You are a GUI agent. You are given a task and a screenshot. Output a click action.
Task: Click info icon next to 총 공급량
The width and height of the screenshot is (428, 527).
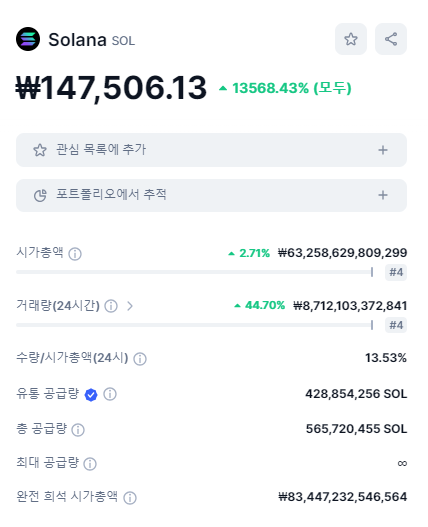click(78, 430)
